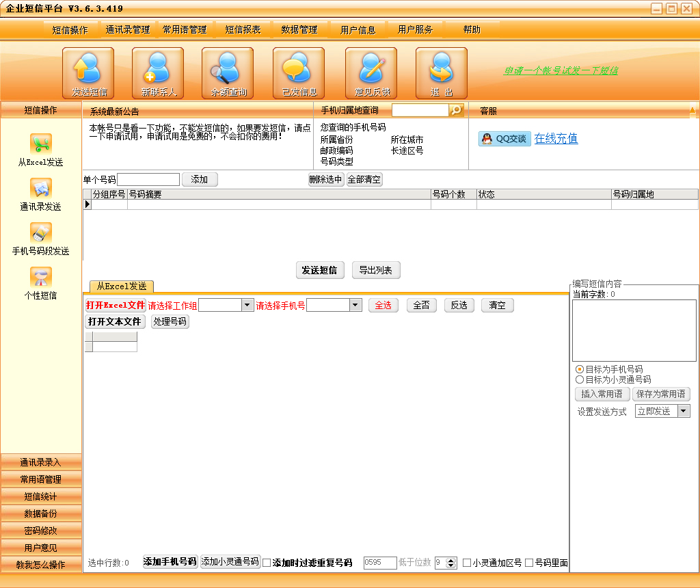
Task: Click the 处理号码 button
Action: pos(170,321)
